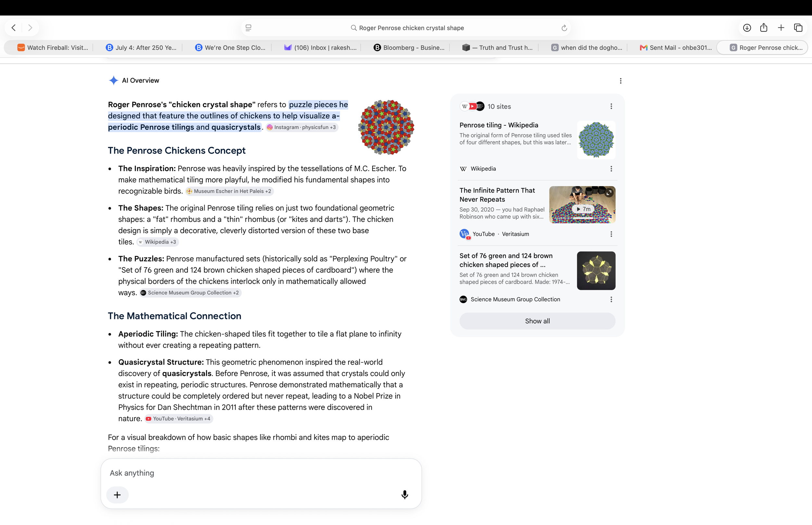
Task: Open the Penrose tiling - Wikipedia link
Action: click(x=499, y=125)
